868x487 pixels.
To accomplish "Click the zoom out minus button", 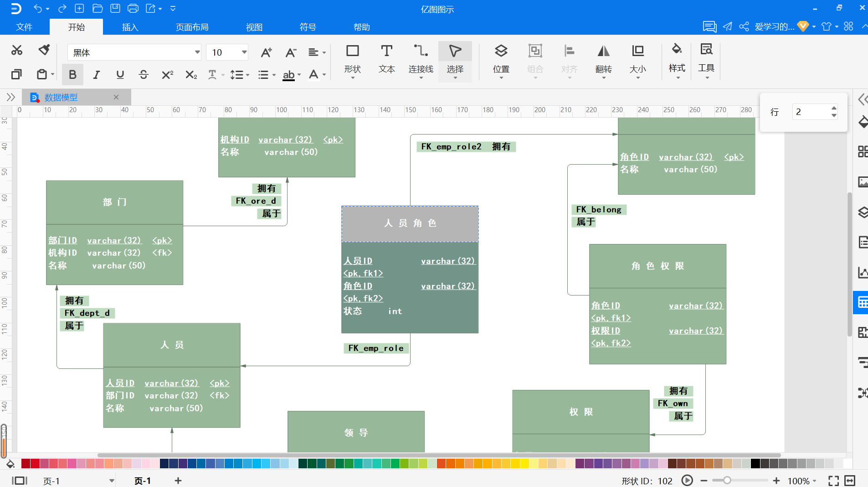I will [704, 481].
